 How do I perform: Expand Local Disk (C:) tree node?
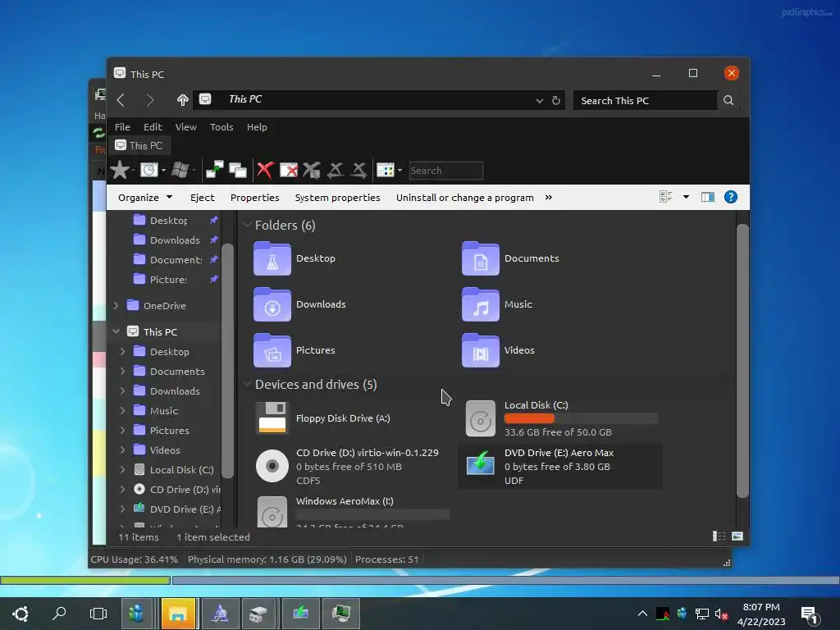pos(123,470)
